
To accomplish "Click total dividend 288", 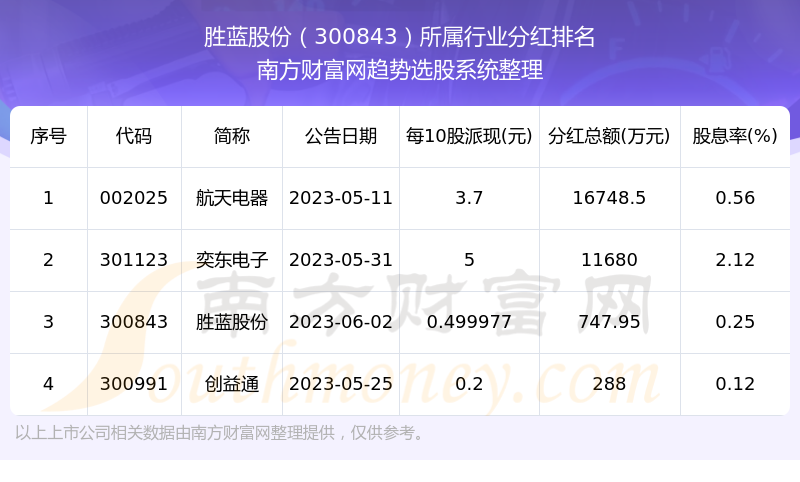I will [x=609, y=384].
